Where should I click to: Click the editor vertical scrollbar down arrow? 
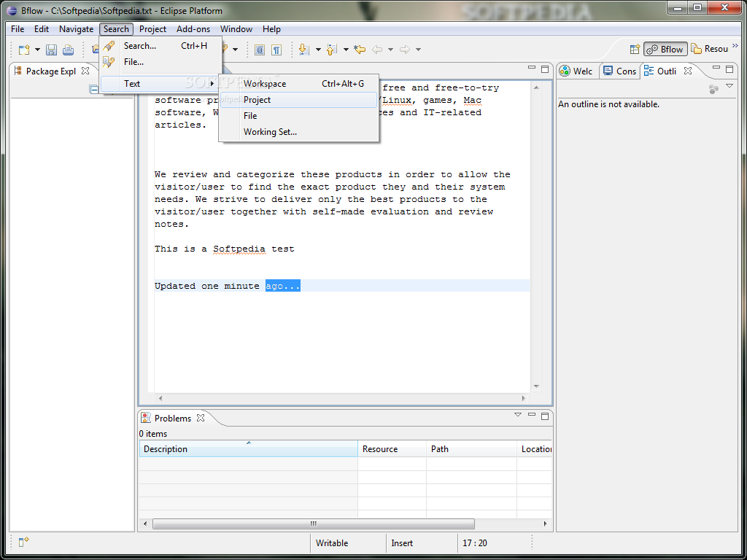tap(536, 386)
